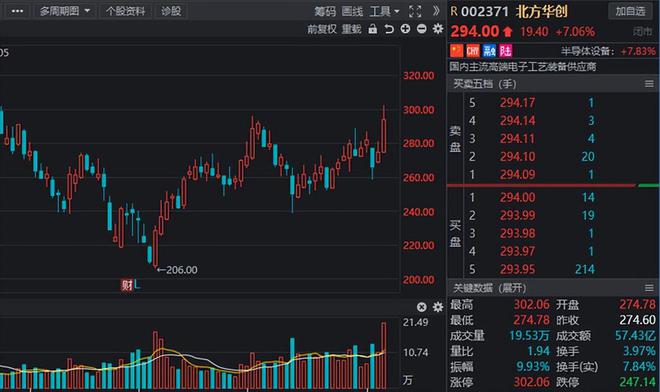Zoom in chart with plus icon

(x=405, y=29)
